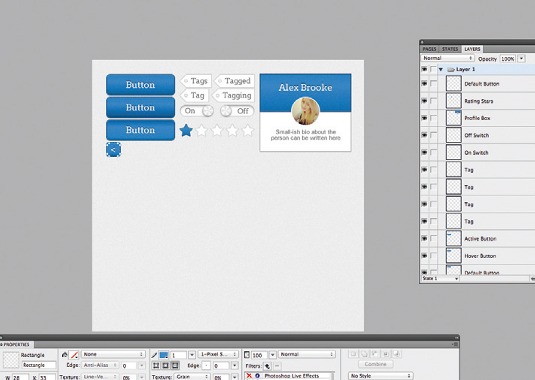Select the Rating Stars layer thumbnail
This screenshot has width=535, height=380.
(x=454, y=101)
